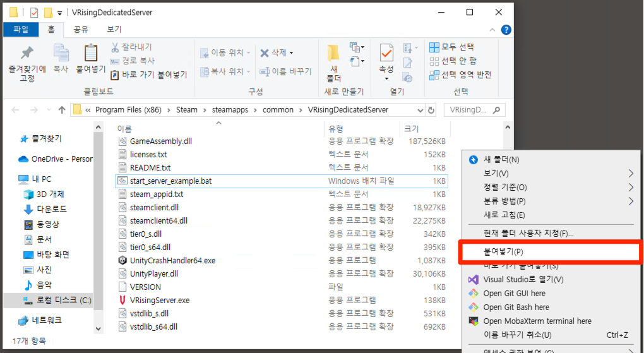Screen dimensions: 644x353
Task: Refresh the address bar location
Action: 431,110
